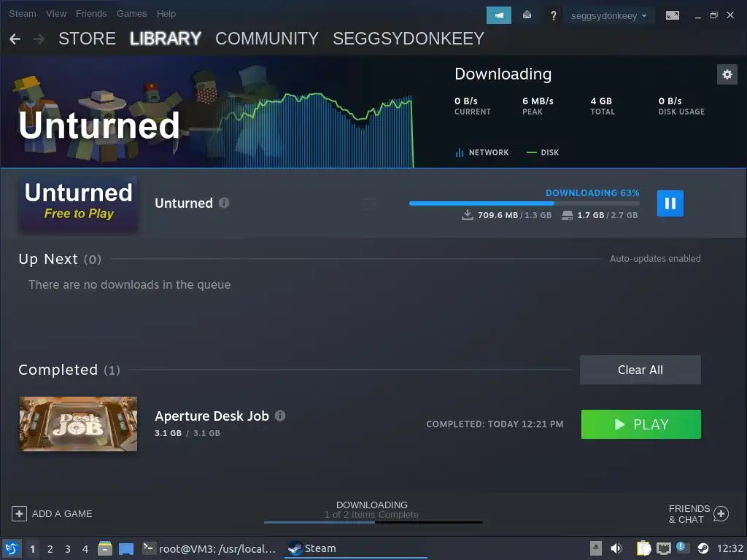Open the inbox envelope icon
The width and height of the screenshot is (747, 560).
coord(527,15)
